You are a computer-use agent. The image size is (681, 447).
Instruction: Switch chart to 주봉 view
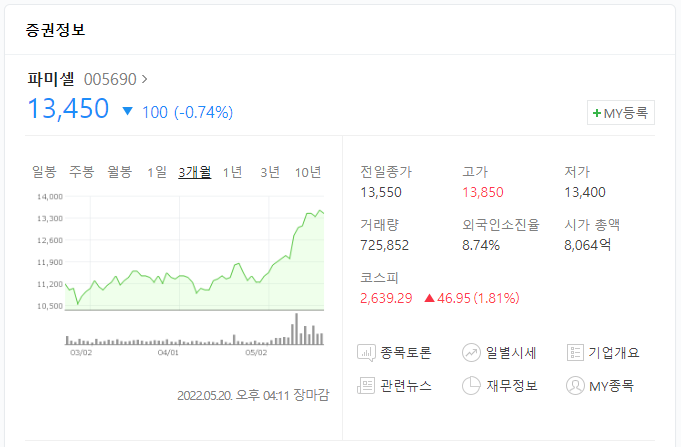coord(81,172)
